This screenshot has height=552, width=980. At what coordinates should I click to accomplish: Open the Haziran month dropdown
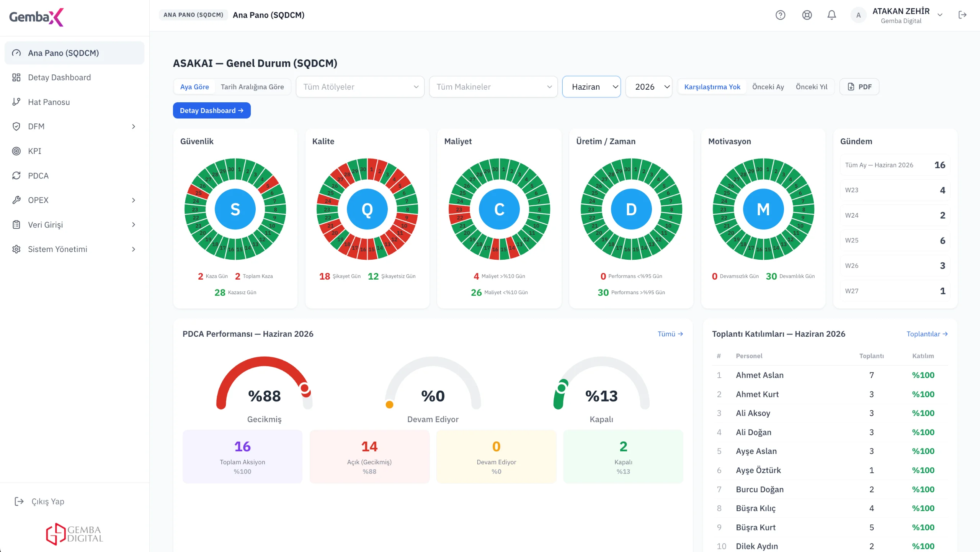[x=591, y=87]
